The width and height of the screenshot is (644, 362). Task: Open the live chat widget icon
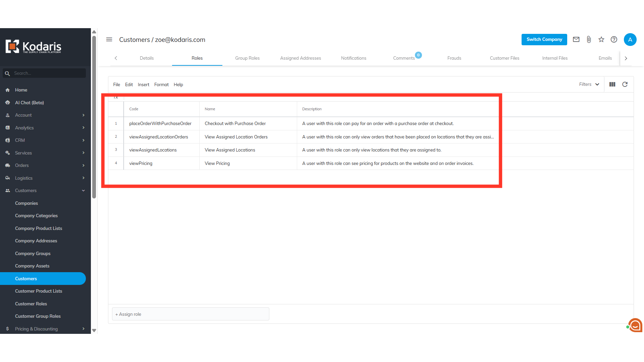pyautogui.click(x=635, y=325)
